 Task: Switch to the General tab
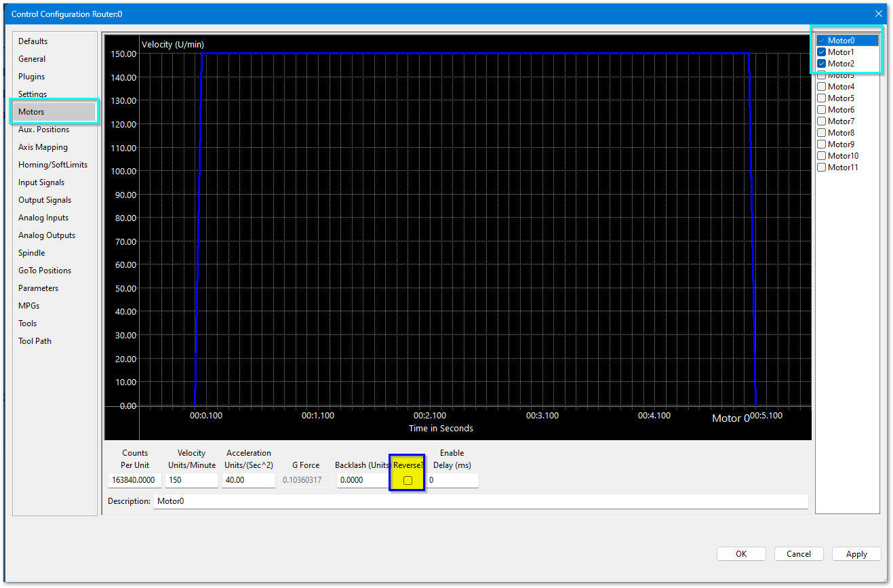32,59
